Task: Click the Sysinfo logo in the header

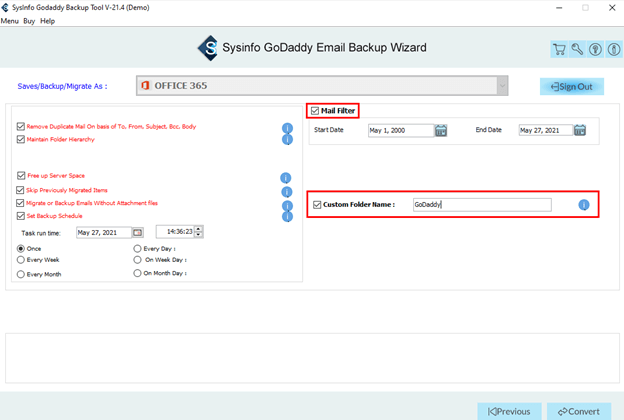Action: point(208,48)
